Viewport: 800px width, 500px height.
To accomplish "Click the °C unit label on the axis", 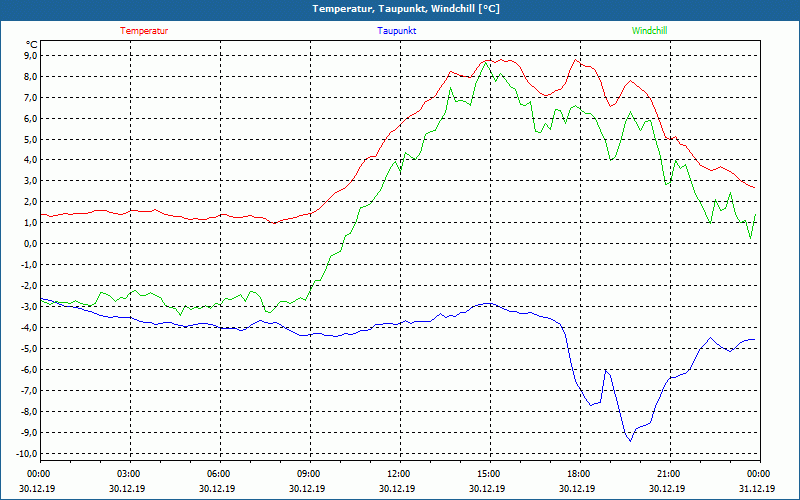I will click(x=32, y=45).
